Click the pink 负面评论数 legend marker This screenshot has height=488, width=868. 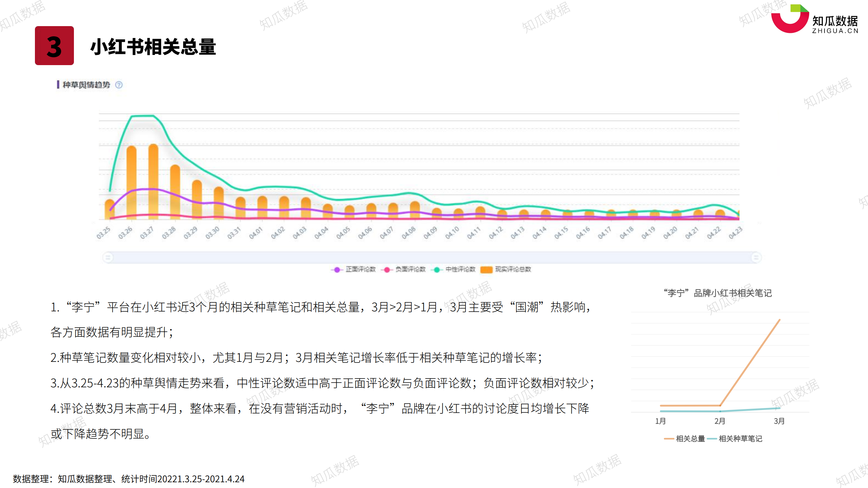click(387, 270)
